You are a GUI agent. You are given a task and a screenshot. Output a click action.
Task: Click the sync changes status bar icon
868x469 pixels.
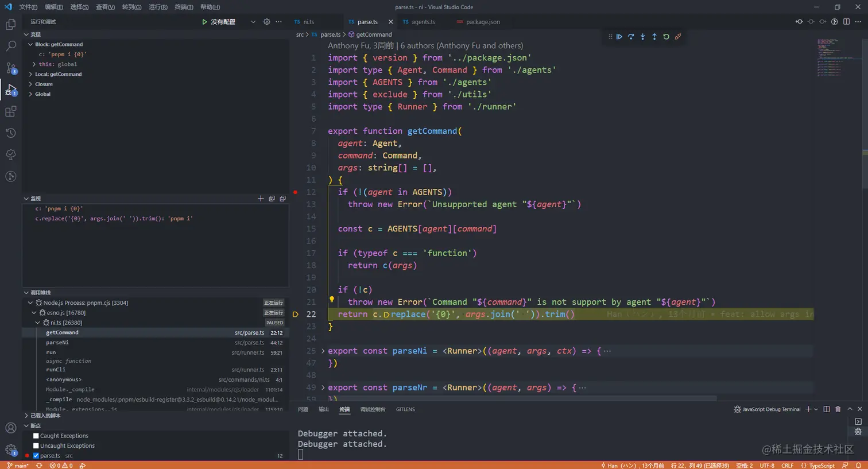39,466
